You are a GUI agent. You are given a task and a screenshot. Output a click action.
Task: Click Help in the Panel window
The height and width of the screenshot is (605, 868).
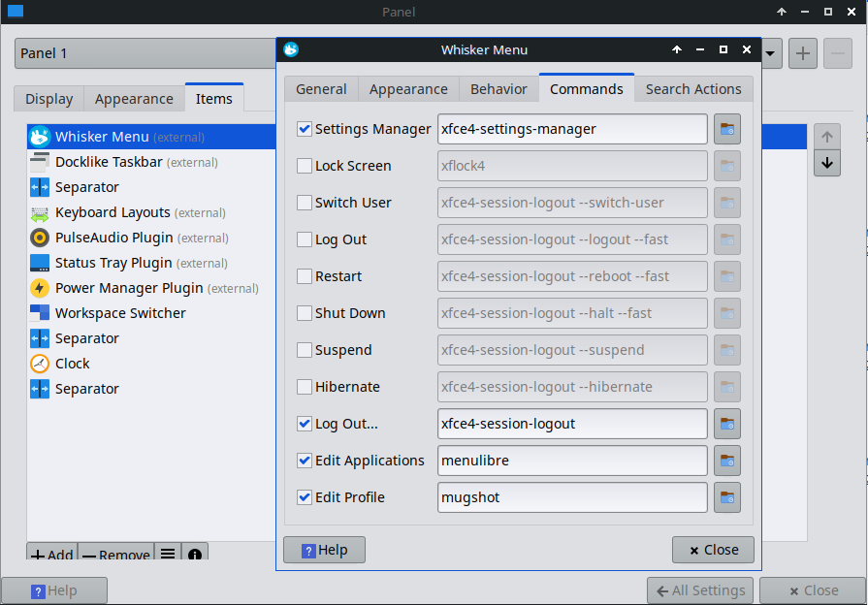pyautogui.click(x=54, y=591)
